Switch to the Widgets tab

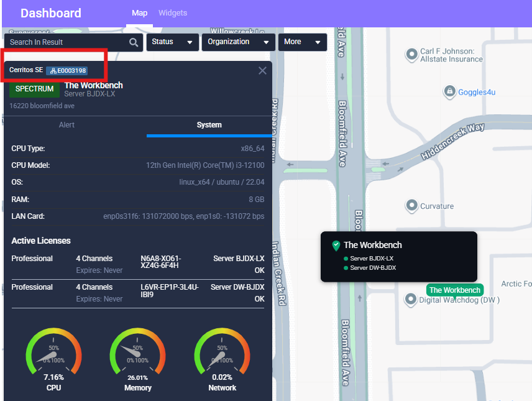pos(173,13)
